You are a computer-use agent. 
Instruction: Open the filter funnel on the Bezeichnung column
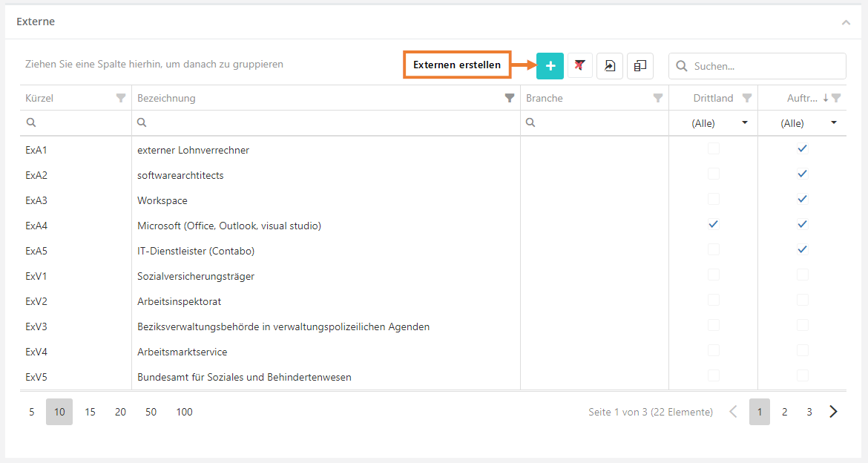[510, 98]
